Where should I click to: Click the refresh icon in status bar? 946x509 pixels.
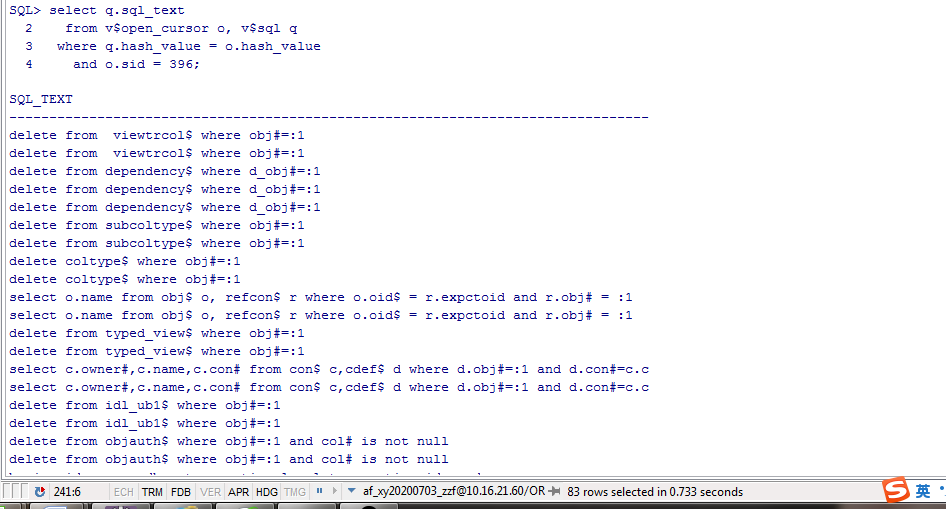(x=40, y=492)
